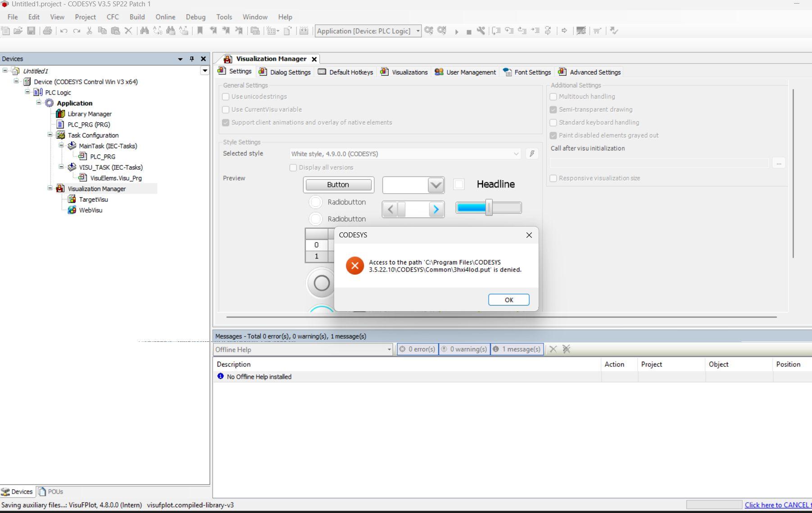Click the Stop square icon in toolbar
Image resolution: width=812 pixels, height=513 pixels.
(469, 32)
